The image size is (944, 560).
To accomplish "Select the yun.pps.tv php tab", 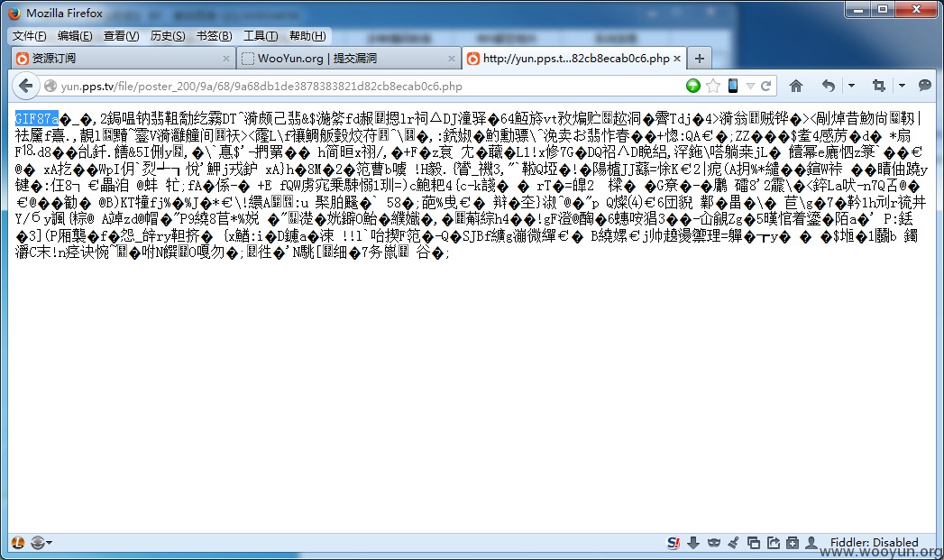I will [575, 59].
